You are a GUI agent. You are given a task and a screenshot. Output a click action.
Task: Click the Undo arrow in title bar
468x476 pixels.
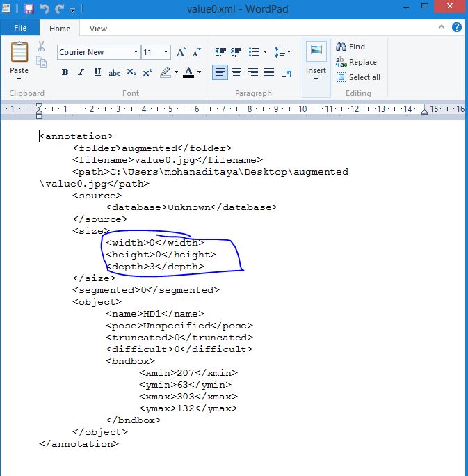point(45,9)
